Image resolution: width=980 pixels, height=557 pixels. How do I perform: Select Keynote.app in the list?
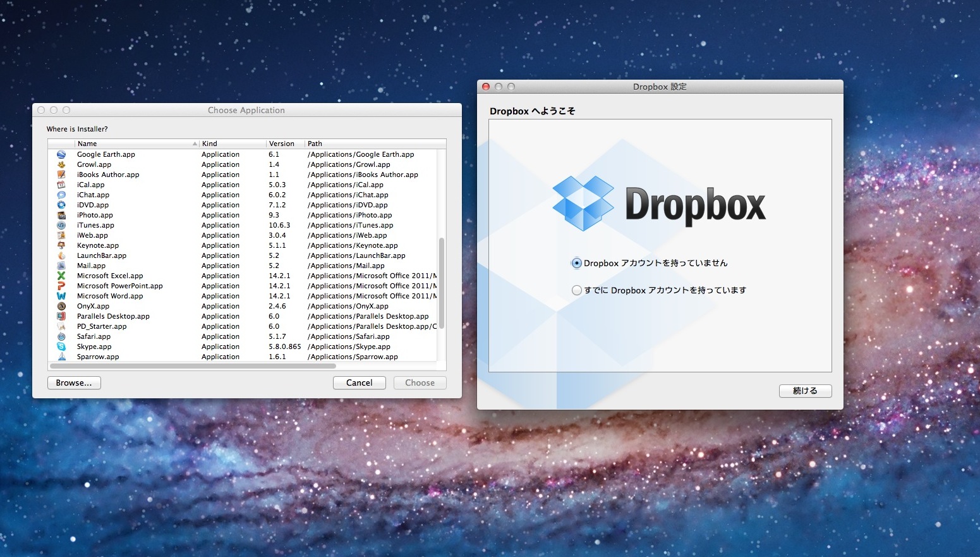[98, 245]
